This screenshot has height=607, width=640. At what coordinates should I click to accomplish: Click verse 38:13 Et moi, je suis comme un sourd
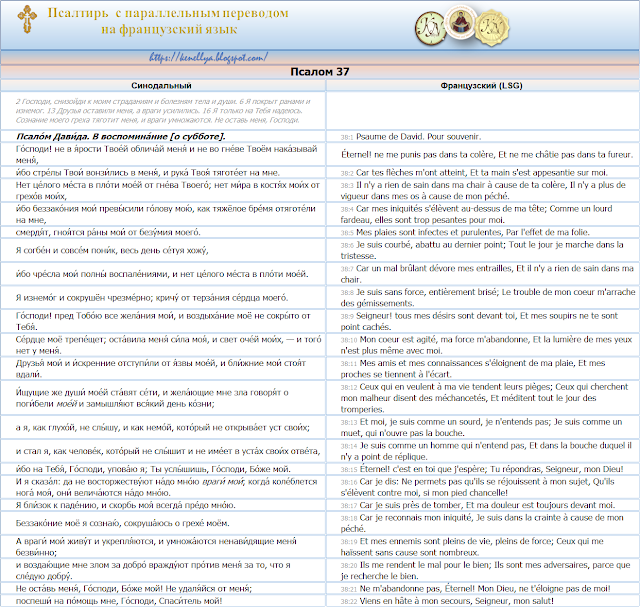coord(482,427)
